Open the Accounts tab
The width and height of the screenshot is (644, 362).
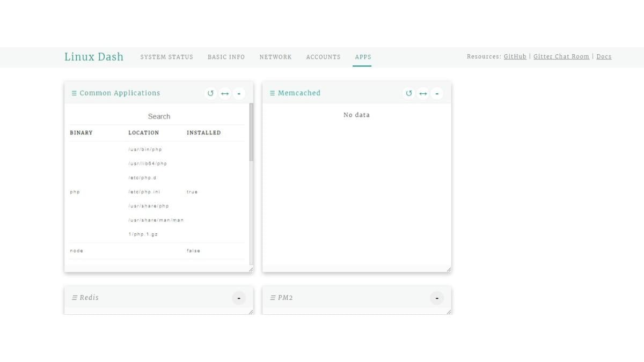(x=323, y=57)
